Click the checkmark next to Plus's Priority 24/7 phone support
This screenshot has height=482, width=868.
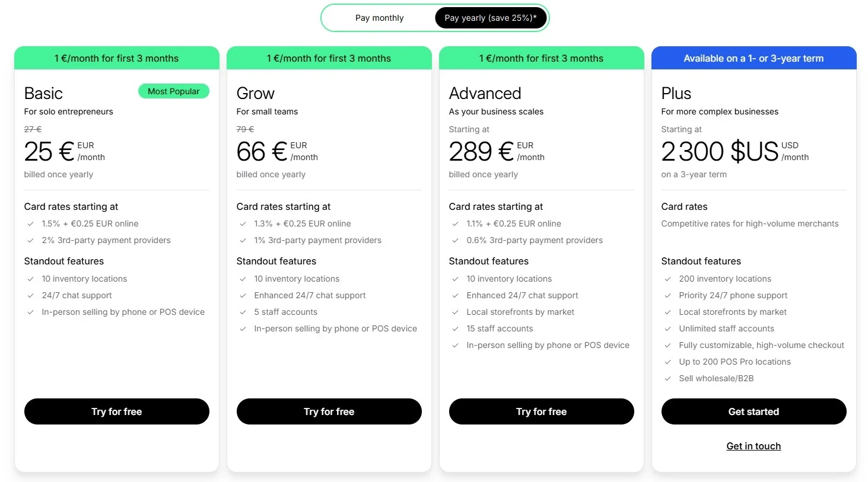[x=667, y=295]
